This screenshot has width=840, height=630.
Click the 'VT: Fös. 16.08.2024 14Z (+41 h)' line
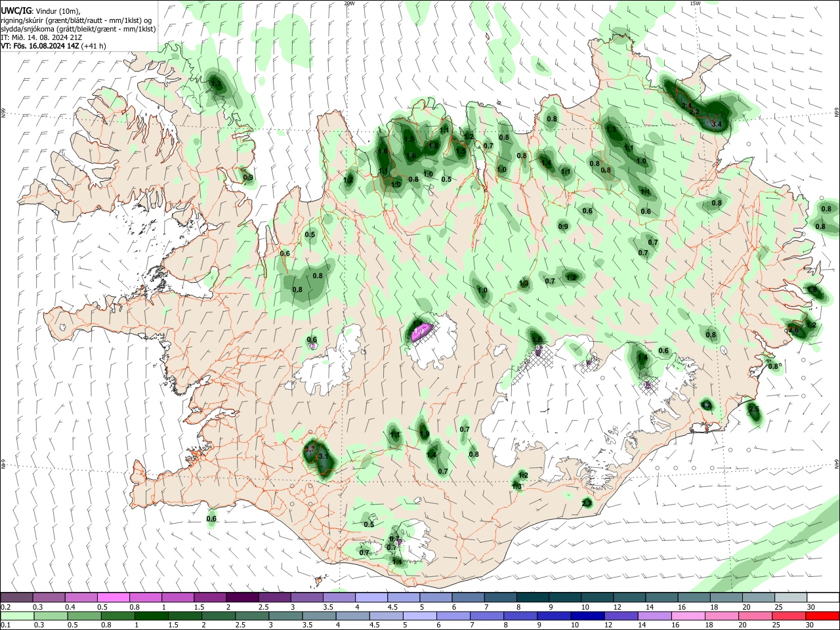pyautogui.click(x=53, y=46)
